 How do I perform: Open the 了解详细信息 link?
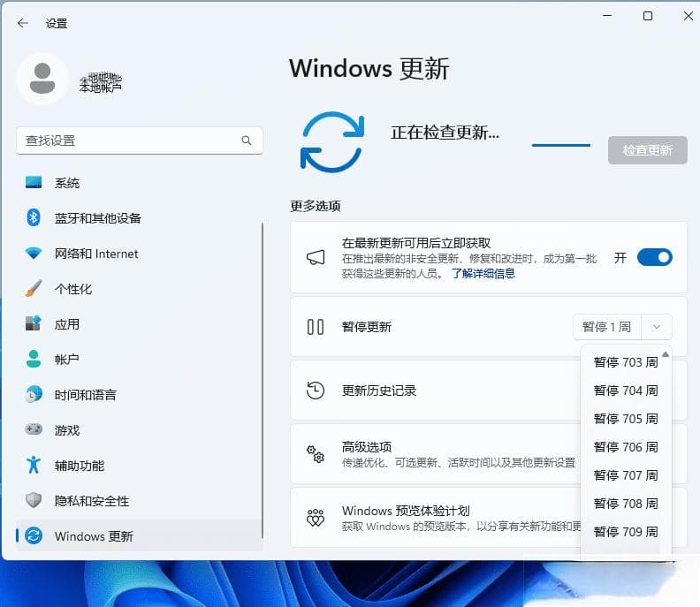pyautogui.click(x=483, y=273)
